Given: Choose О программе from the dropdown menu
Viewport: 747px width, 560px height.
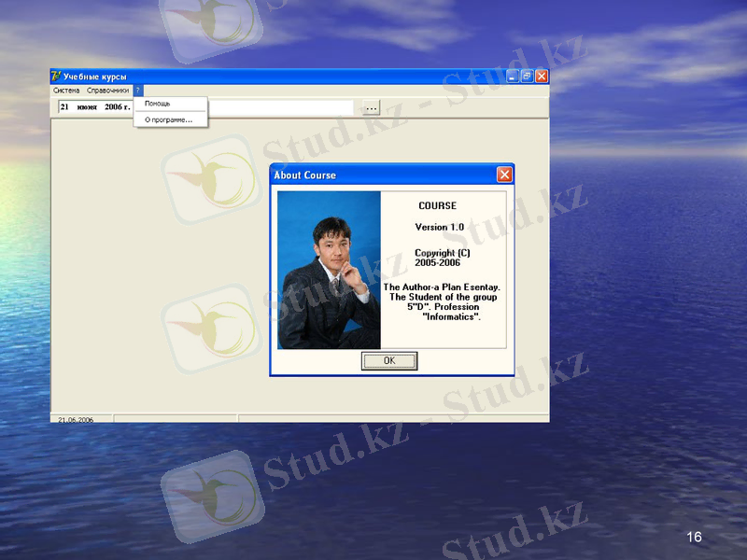Looking at the screenshot, I should coord(168,118).
